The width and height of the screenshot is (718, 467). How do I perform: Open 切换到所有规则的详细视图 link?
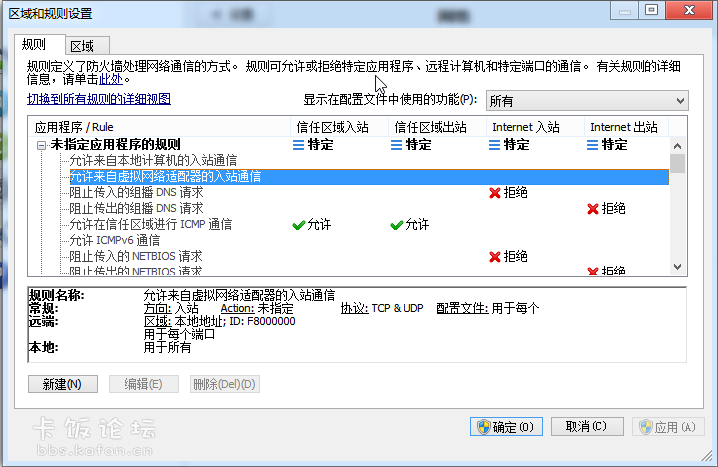point(99,99)
